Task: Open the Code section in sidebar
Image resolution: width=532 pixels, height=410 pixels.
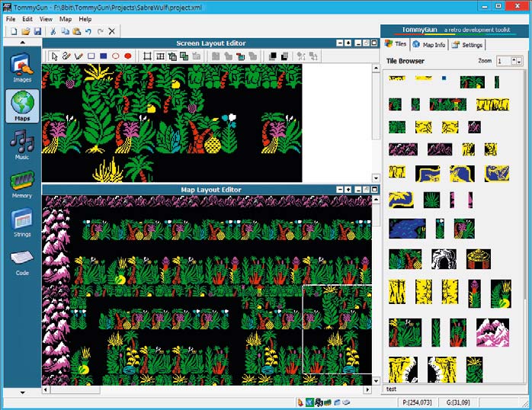Action: [x=22, y=262]
